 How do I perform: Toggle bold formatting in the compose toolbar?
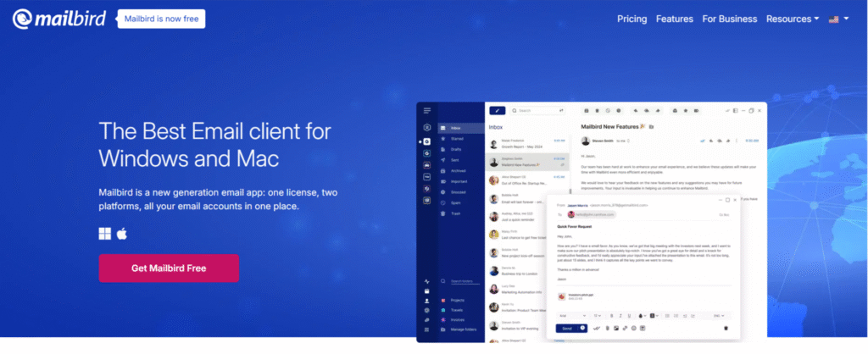click(612, 316)
